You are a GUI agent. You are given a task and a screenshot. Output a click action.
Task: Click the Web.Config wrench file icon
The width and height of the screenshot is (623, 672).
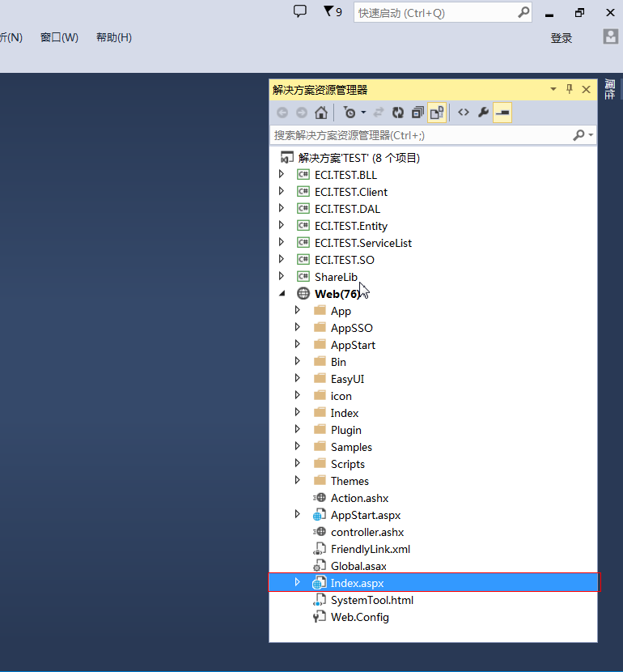320,617
